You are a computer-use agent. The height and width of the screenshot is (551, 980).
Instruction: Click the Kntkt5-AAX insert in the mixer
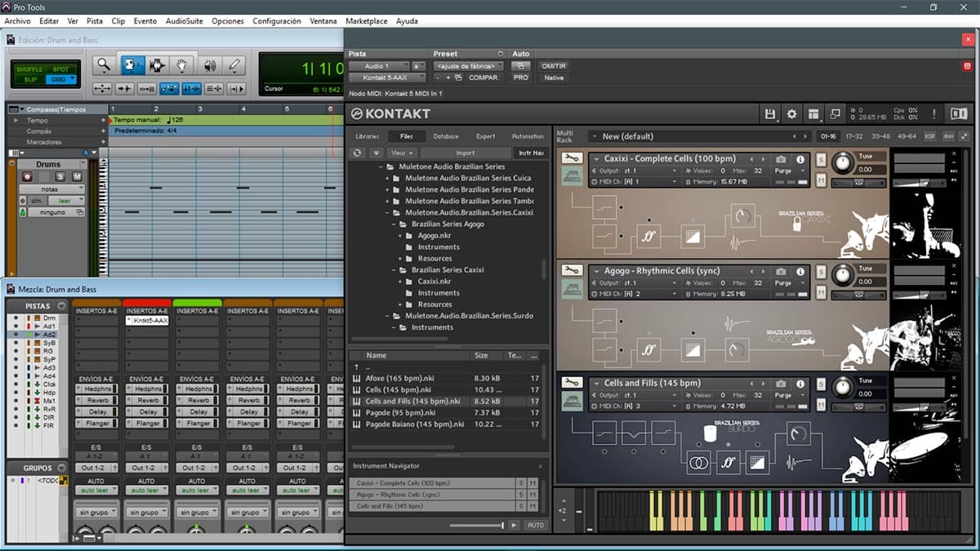[148, 321]
